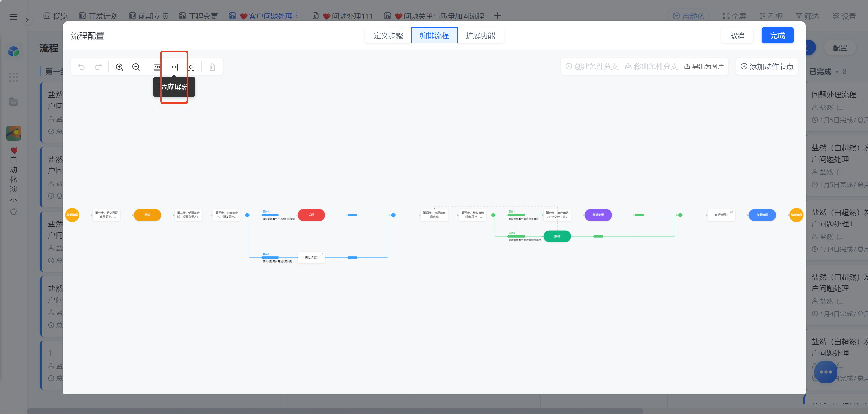Click the green merge diamond before 自行步骤1
This screenshot has width=868, height=414.
click(680, 215)
